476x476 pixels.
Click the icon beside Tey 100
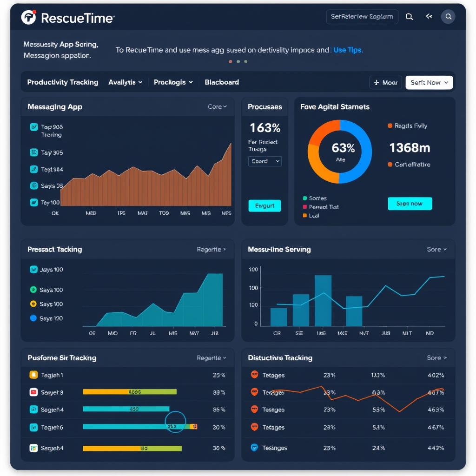[33, 202]
